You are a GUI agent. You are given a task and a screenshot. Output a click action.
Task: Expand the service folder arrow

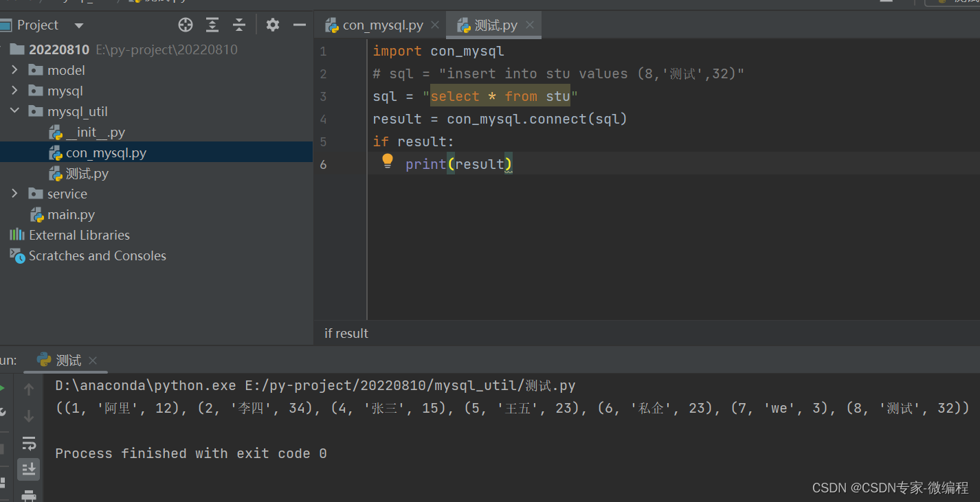[x=14, y=194]
